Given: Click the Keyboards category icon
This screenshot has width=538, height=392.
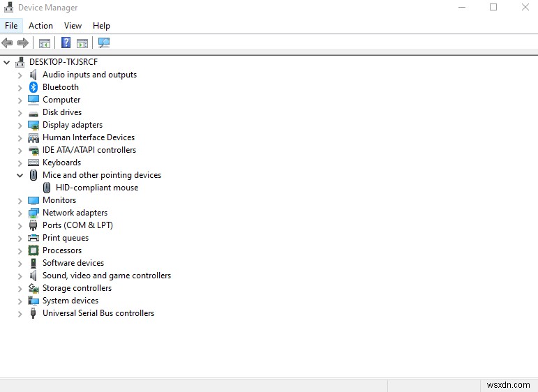Looking at the screenshot, I should 33,163.
